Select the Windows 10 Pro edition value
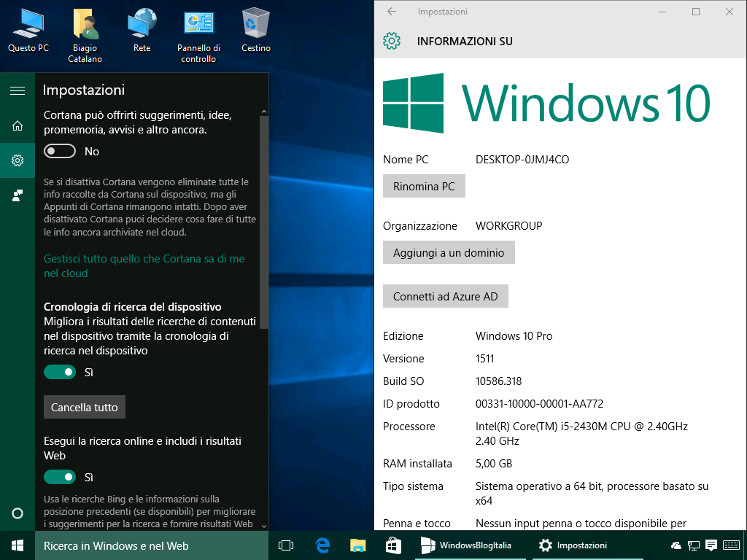 (x=514, y=335)
